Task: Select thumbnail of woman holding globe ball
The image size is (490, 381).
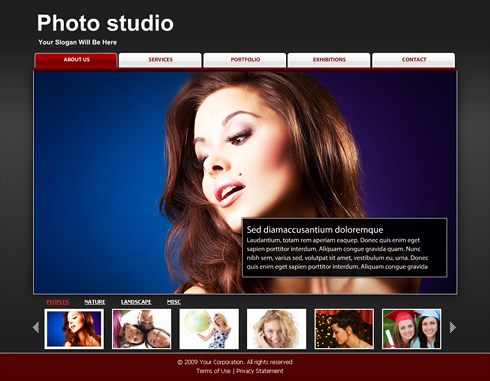Action: point(209,329)
